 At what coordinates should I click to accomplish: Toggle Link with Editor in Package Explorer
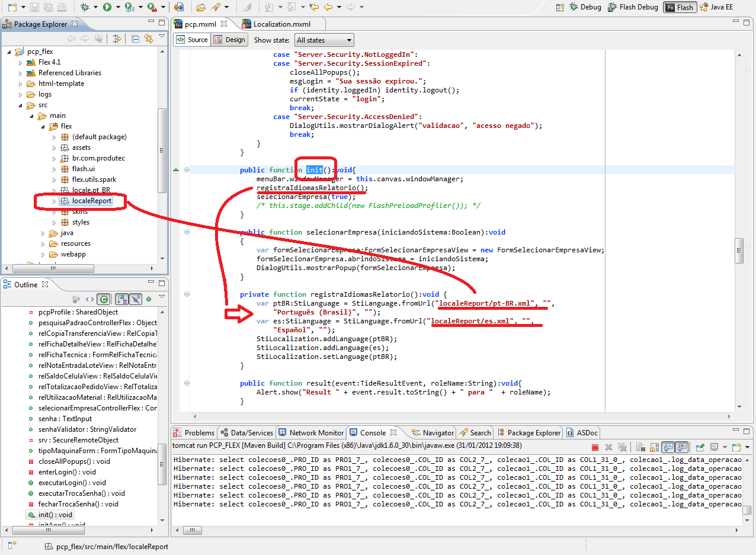(149, 39)
